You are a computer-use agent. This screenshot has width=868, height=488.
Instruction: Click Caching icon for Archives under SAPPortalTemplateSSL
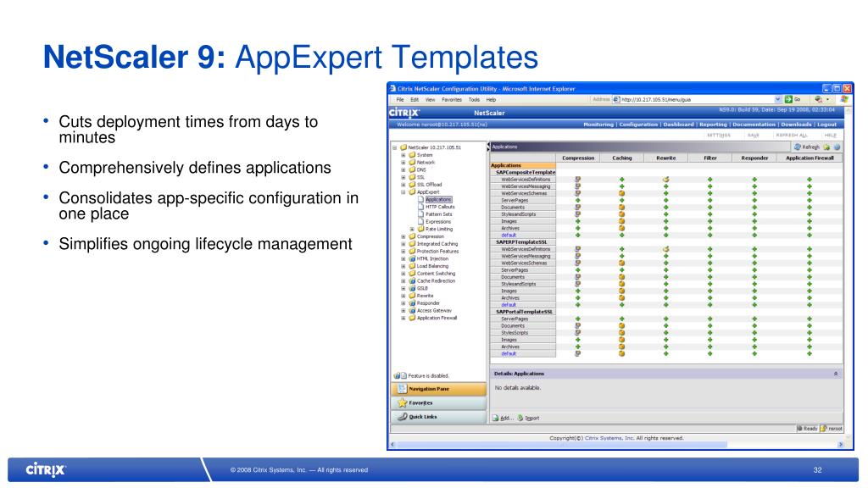(x=621, y=347)
